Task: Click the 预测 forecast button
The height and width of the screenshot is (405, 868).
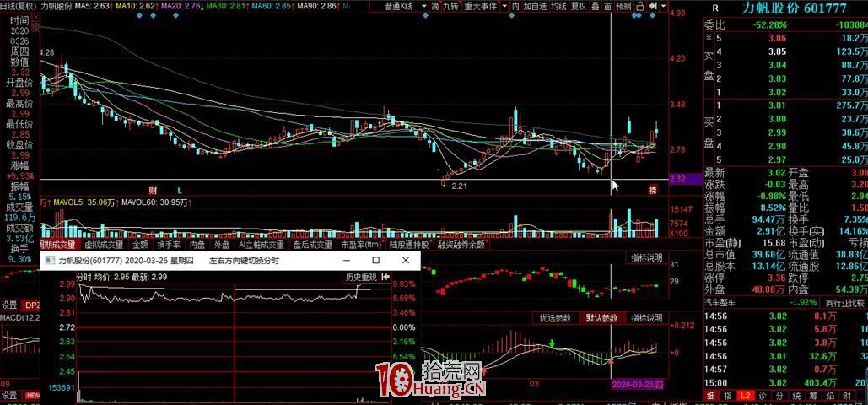Action: (x=623, y=6)
